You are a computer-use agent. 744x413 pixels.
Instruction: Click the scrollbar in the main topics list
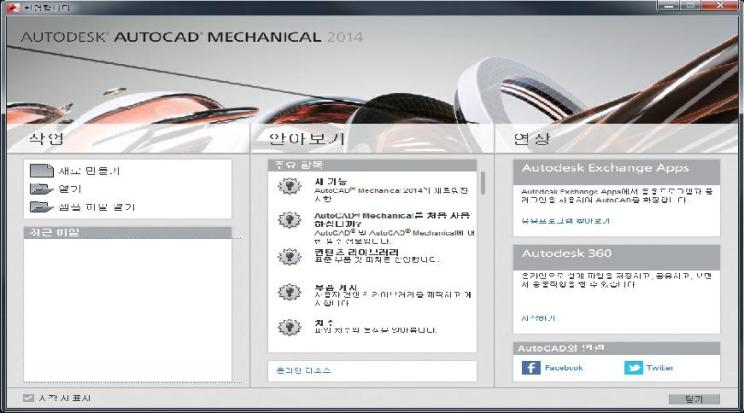(483, 184)
